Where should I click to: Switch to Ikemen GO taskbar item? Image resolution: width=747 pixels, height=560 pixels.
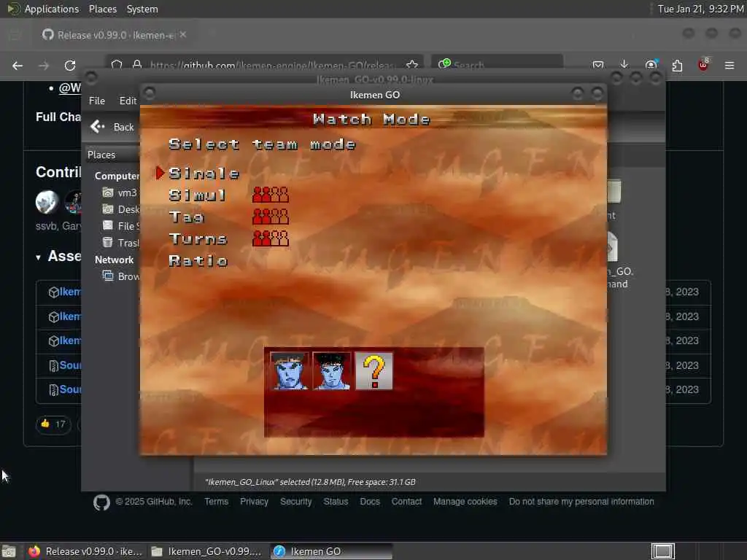pos(332,551)
